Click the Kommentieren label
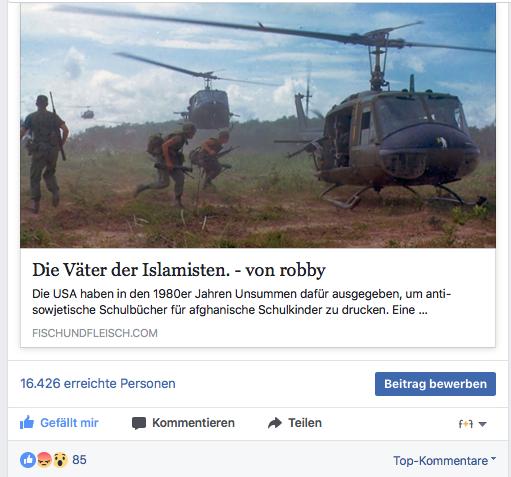511x477 pixels. coord(193,423)
